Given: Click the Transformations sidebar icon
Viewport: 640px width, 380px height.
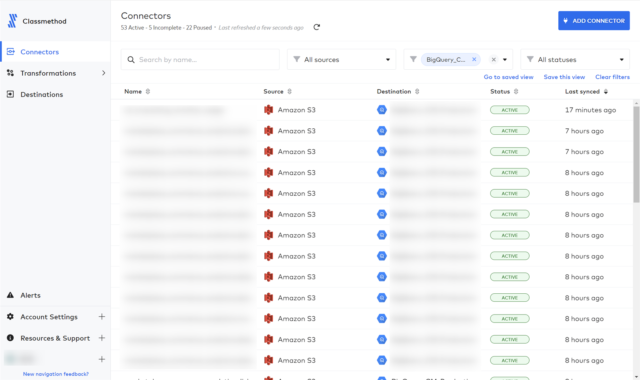Looking at the screenshot, I should 10,73.
